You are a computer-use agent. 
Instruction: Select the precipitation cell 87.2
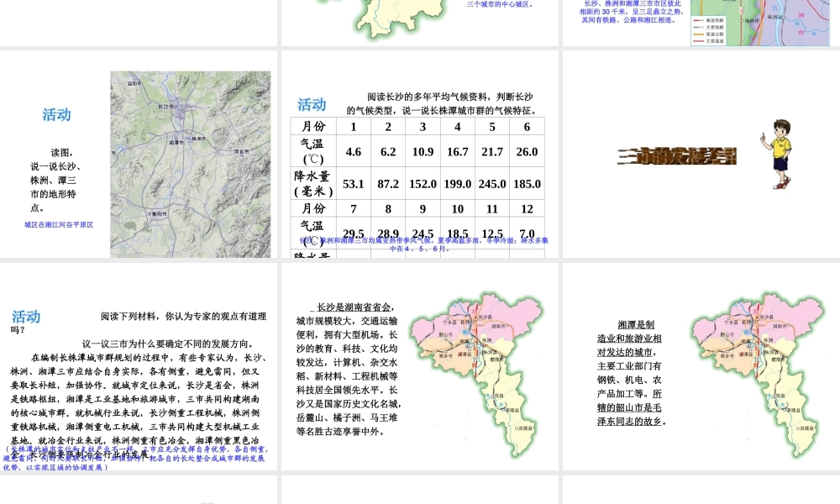click(388, 184)
